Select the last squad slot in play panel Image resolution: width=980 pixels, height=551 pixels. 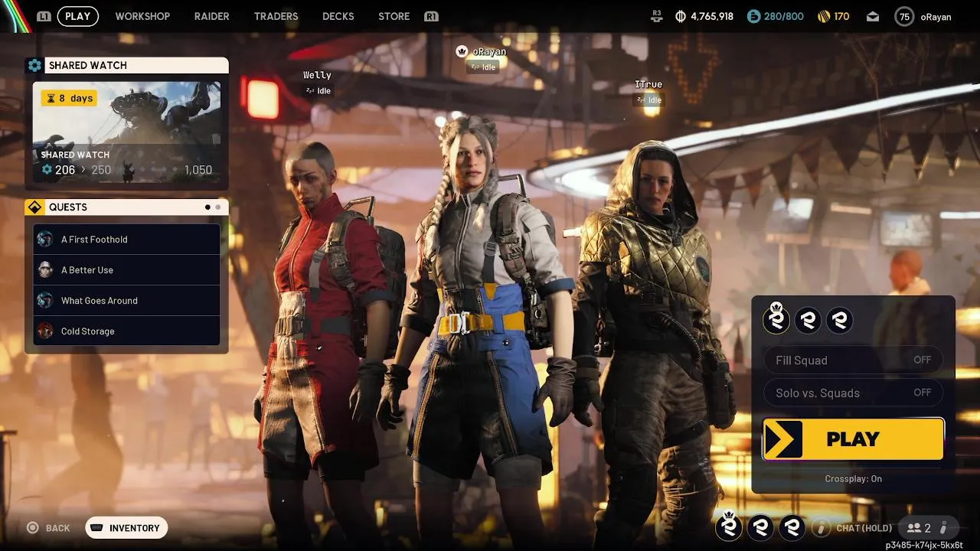tap(839, 320)
